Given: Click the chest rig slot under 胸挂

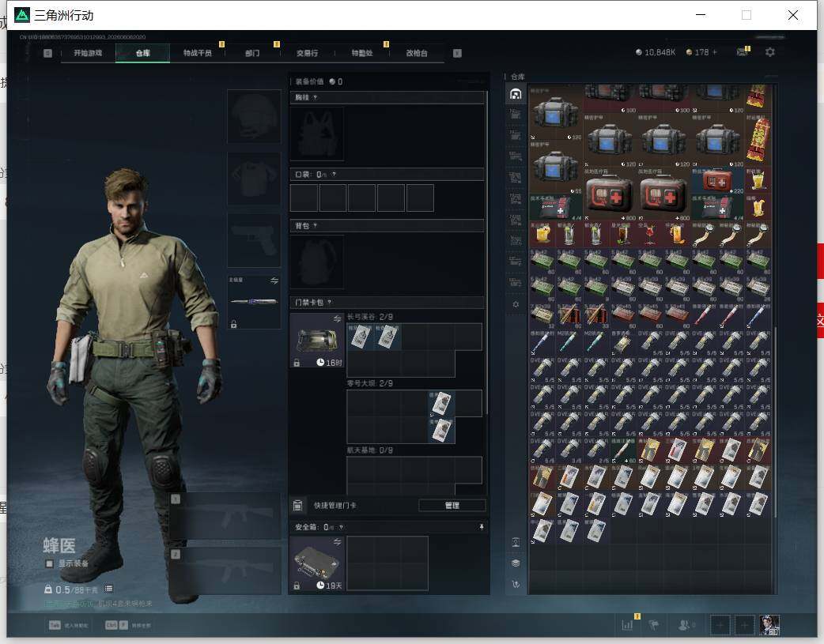Looking at the screenshot, I should click(x=317, y=134).
